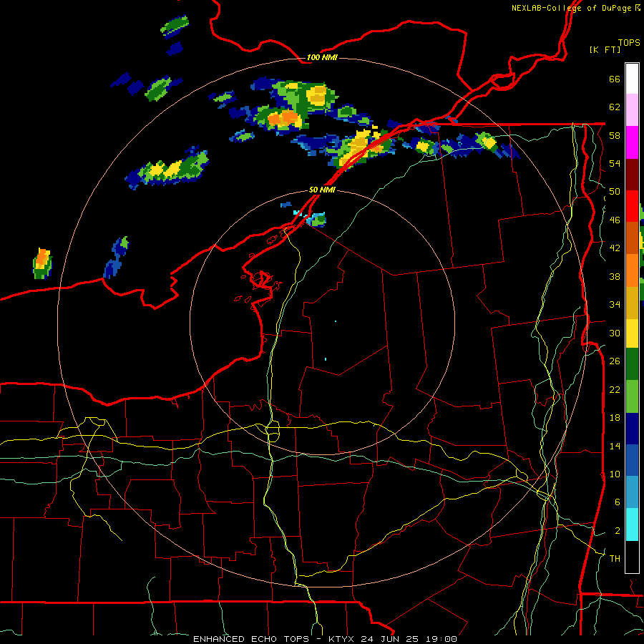
Task: Select the dark green legend swatch
Action: [632, 364]
